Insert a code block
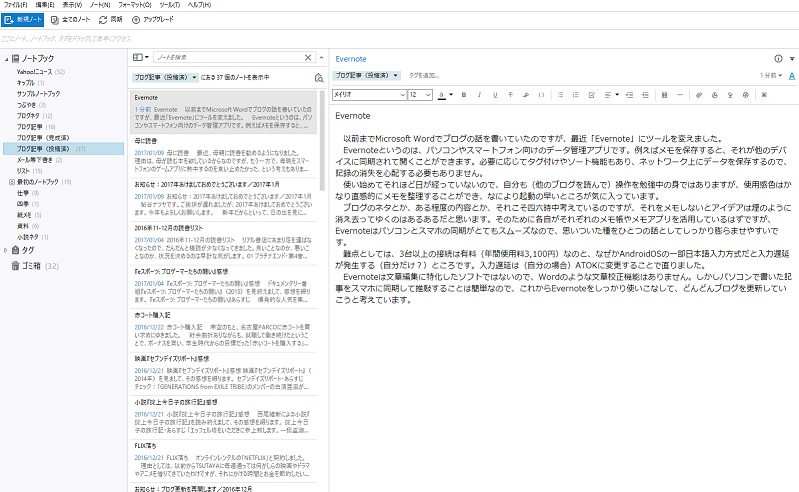 pos(541,95)
